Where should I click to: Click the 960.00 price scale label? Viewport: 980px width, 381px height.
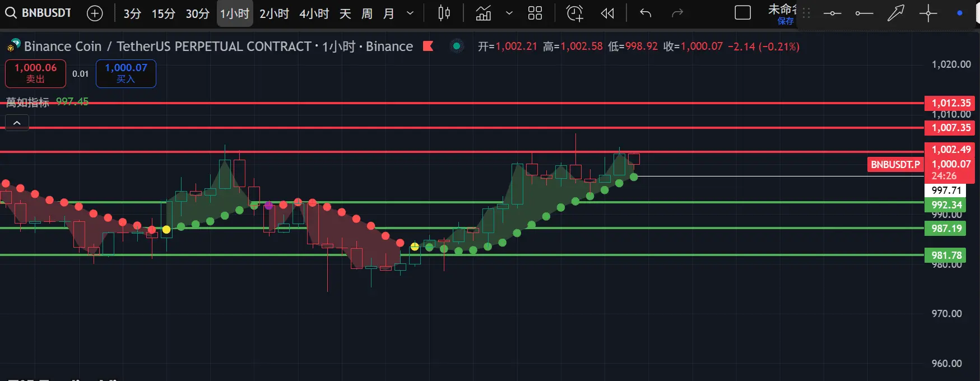[x=946, y=364]
